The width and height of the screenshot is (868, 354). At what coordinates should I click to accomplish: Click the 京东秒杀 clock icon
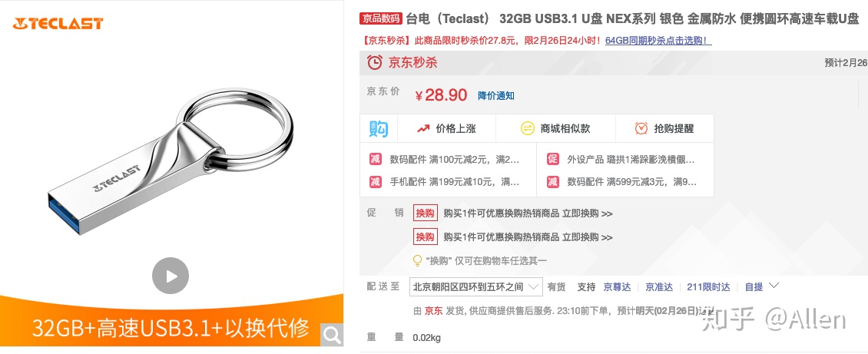(x=375, y=62)
